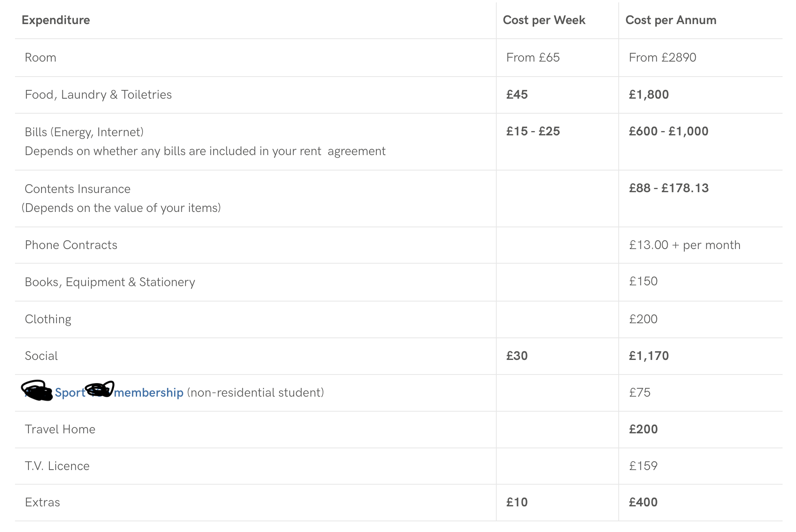Select Books, Equipment & Stationery label
Viewport: 796px width, 532px height.
pyautogui.click(x=110, y=282)
